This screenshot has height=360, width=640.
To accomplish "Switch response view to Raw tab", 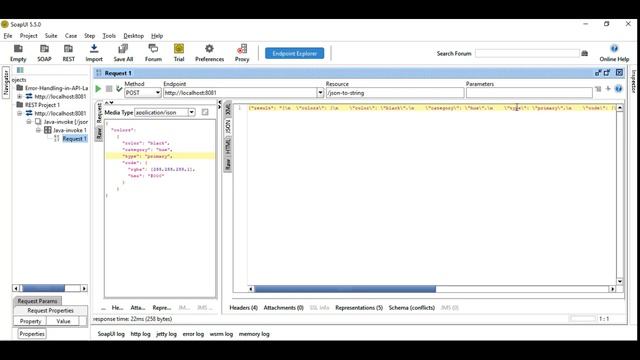I will tap(228, 163).
